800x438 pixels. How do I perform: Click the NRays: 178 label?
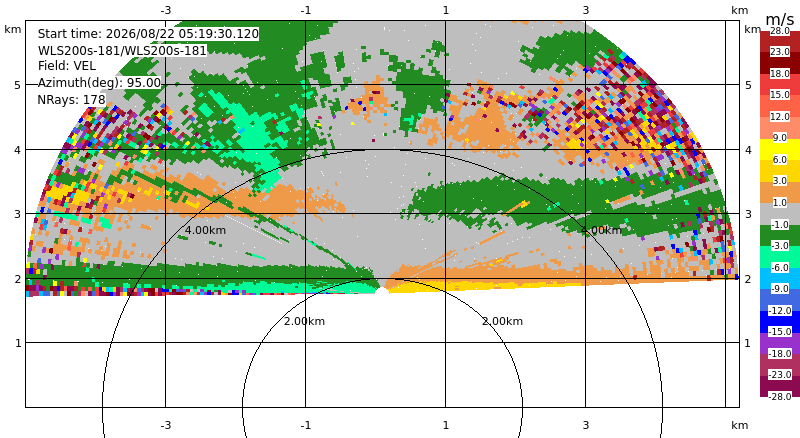(71, 100)
